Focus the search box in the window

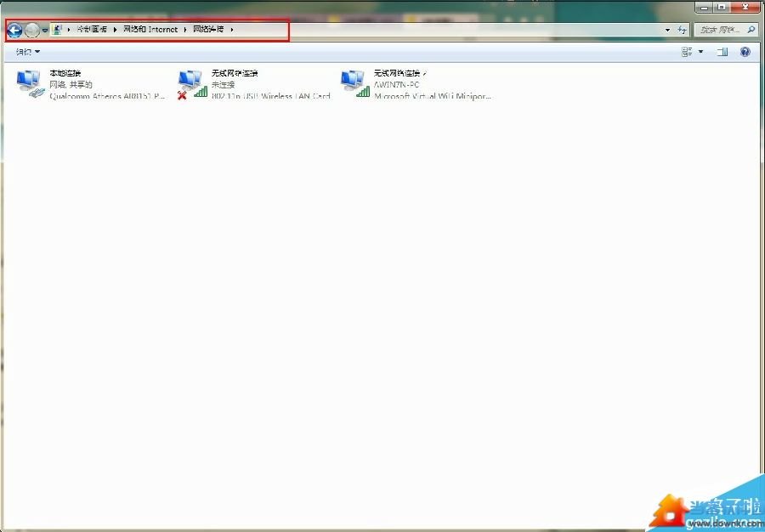click(726, 31)
